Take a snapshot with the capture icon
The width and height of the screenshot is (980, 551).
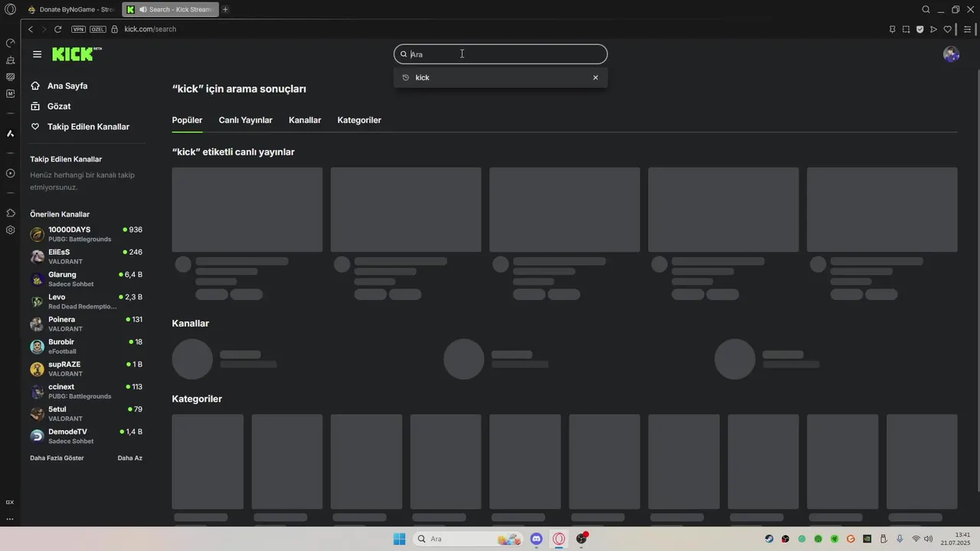click(906, 29)
